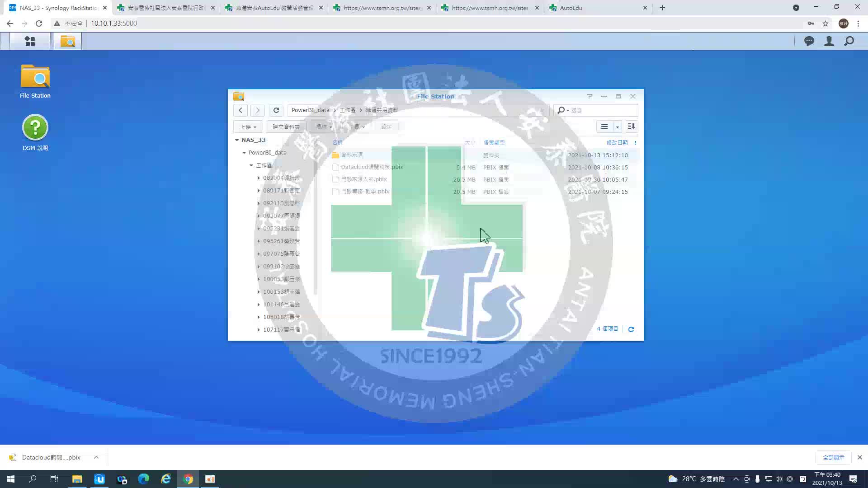Open the 上傳 upload dropdown
868x488 pixels.
pyautogui.click(x=248, y=127)
